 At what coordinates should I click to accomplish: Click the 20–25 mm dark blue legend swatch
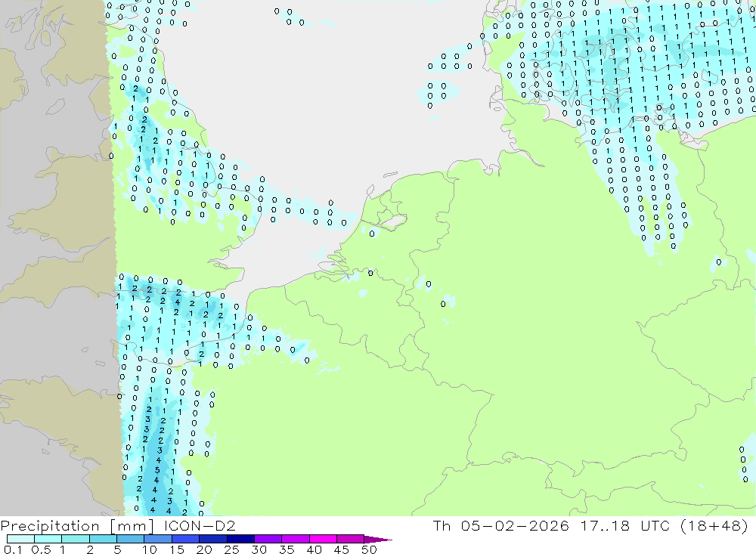click(212, 539)
